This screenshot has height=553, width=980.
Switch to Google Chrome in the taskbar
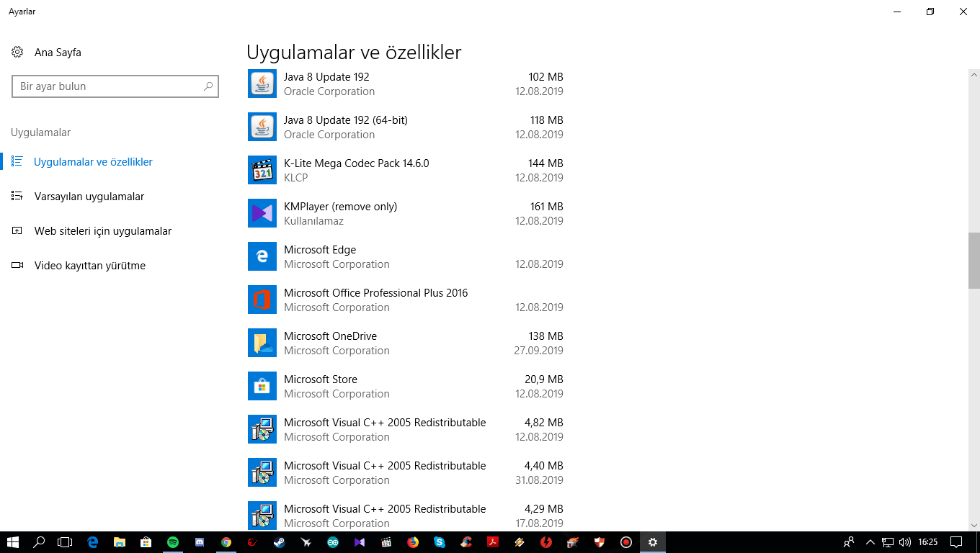click(226, 542)
